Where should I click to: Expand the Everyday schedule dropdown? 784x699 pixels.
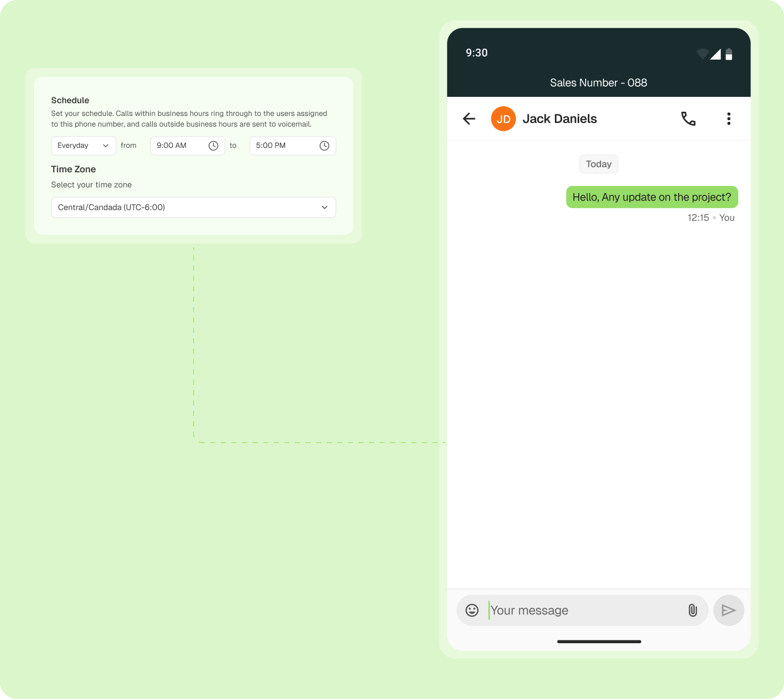pyautogui.click(x=84, y=146)
